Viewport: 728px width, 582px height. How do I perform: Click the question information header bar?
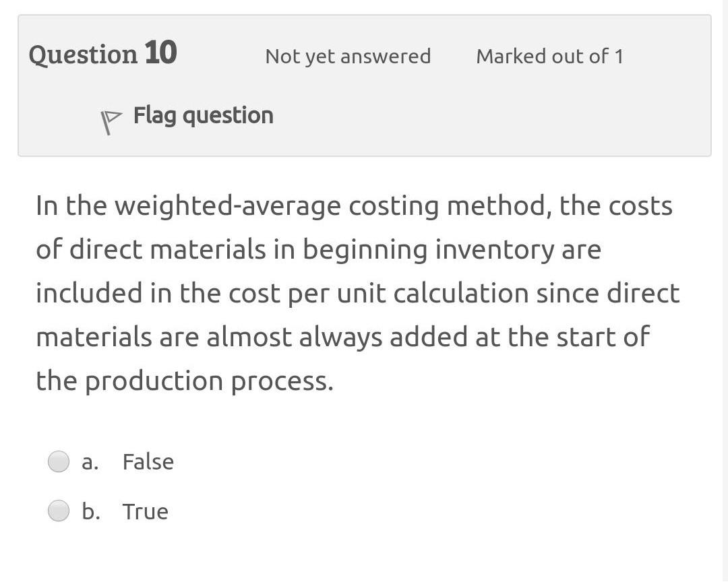[x=364, y=84]
